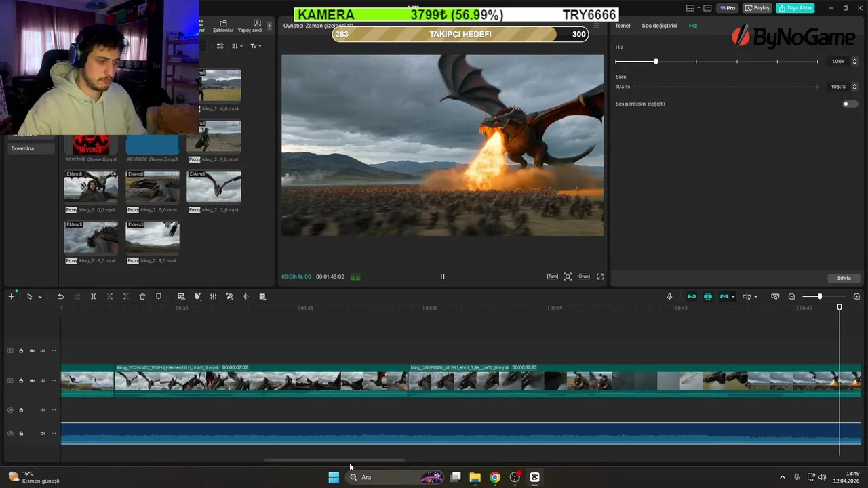Open the 'Yapay zekâ' tab
Viewport: 868px width, 488px height.
point(250,26)
